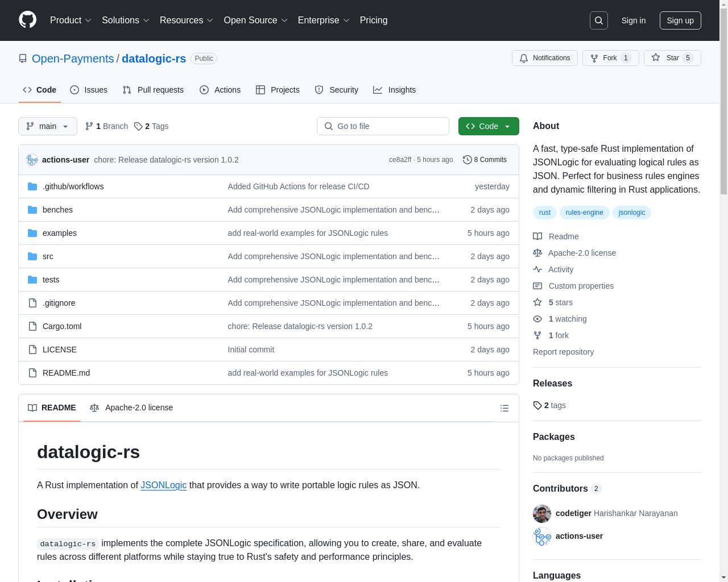View 1 fork link in About

[x=551, y=335]
